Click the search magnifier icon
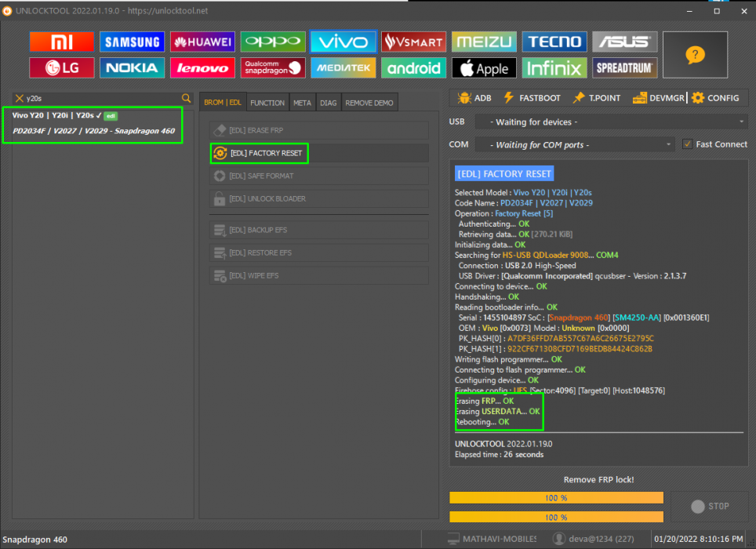The image size is (756, 549). [x=186, y=98]
